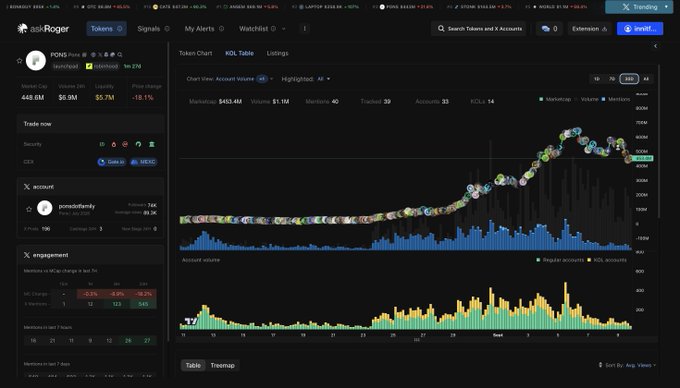Toggle the Mentions legend series

pos(616,99)
